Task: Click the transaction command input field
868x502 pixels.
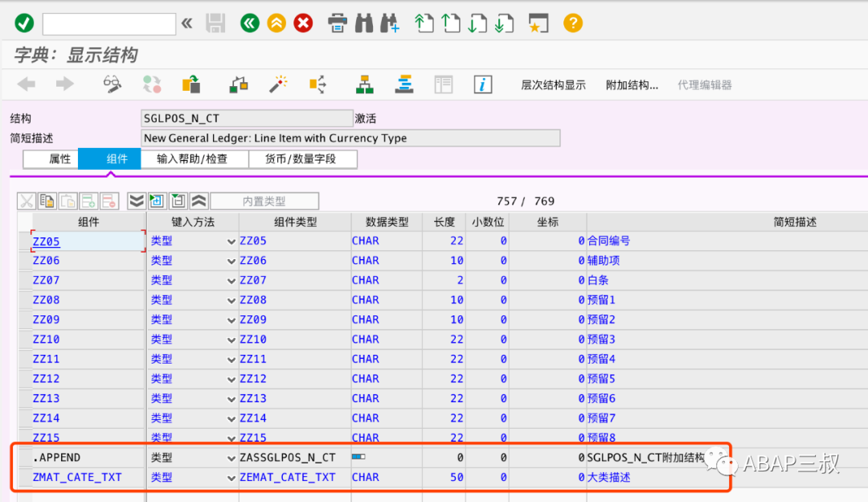Action: (109, 24)
